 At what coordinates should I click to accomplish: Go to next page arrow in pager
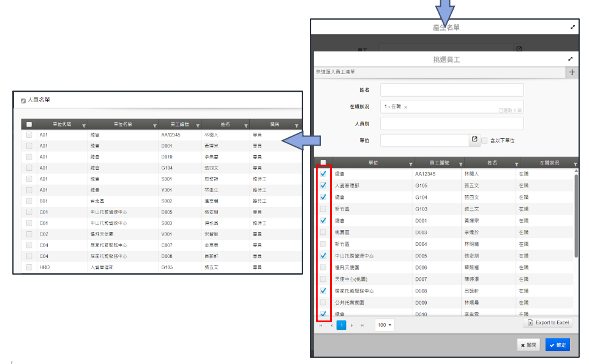pyautogui.click(x=351, y=325)
